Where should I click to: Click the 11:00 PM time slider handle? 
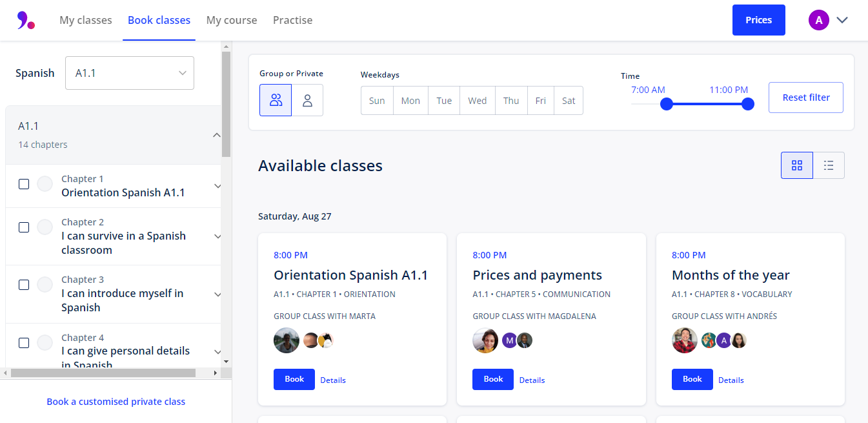click(x=748, y=104)
